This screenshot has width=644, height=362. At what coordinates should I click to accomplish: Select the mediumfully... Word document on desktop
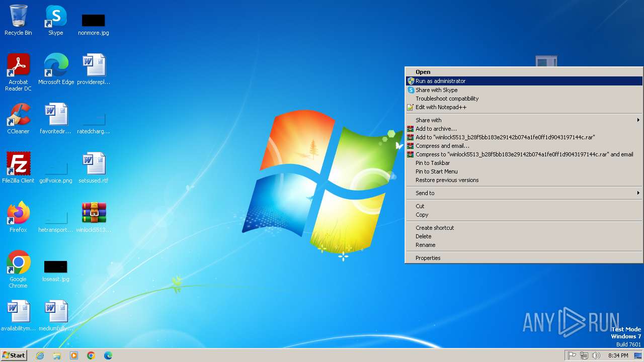(x=56, y=315)
